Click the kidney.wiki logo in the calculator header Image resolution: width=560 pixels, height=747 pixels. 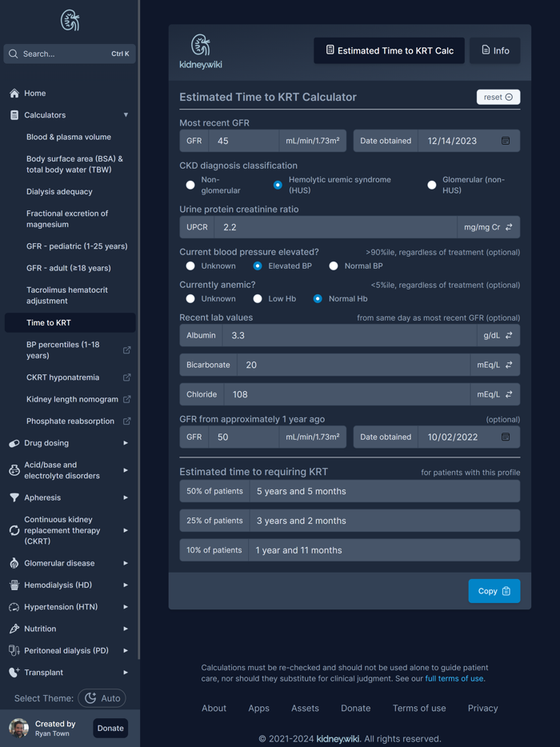click(201, 51)
